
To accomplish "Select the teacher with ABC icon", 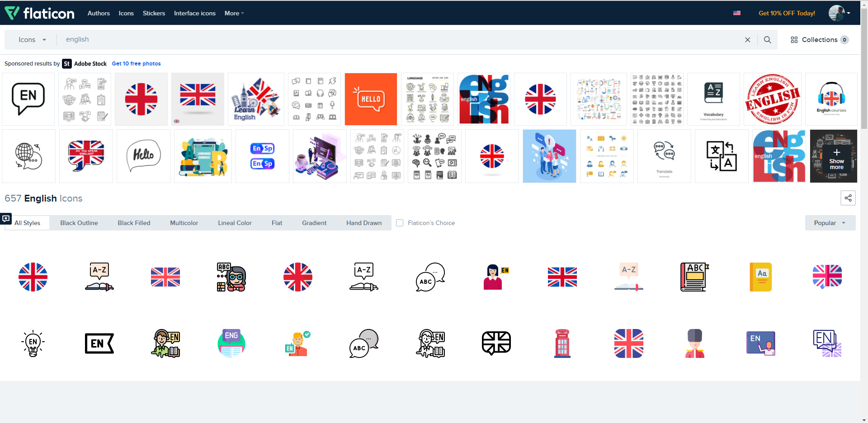I will coord(231,277).
